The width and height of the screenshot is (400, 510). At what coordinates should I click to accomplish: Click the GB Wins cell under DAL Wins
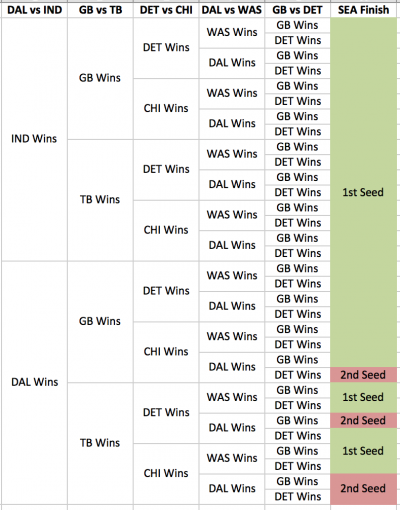[100, 322]
